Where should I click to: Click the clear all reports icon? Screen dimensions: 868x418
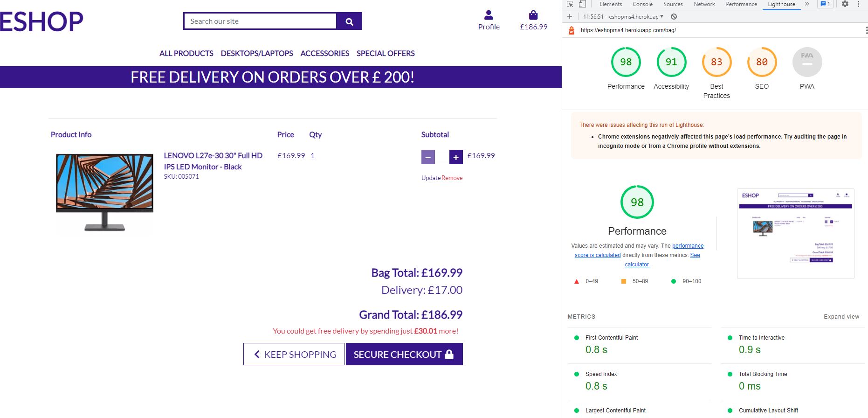pos(674,17)
